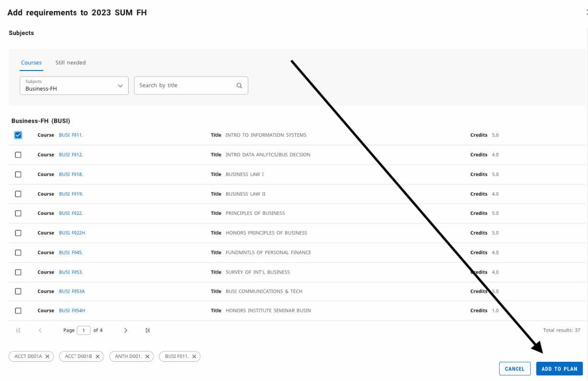Remove ACCT D001B chip with X
This screenshot has height=381, width=588.
(x=97, y=357)
